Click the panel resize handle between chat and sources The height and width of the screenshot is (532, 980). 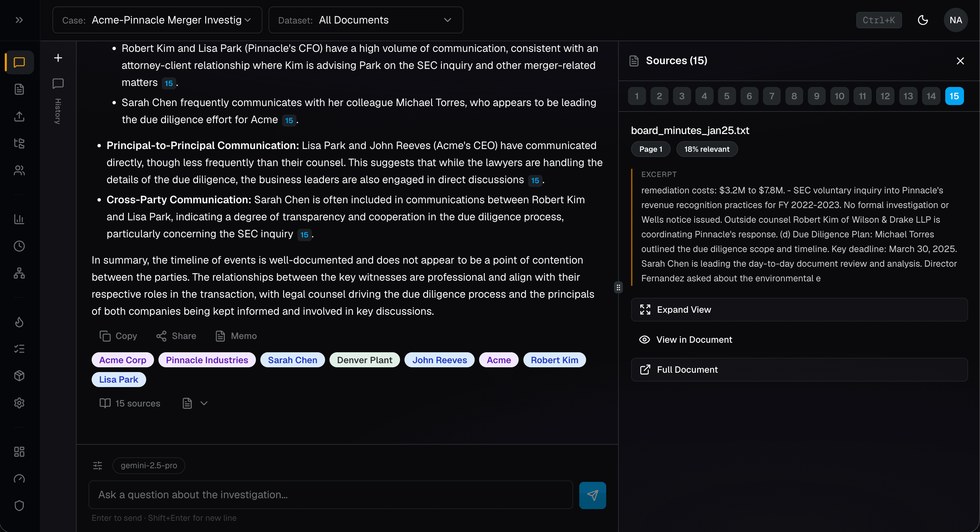[x=618, y=287]
